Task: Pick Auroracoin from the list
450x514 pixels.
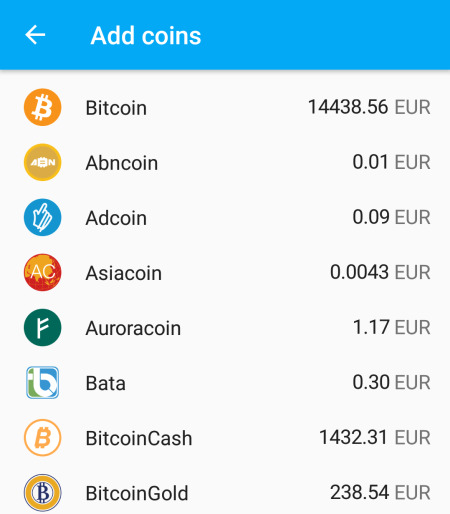Action: click(x=133, y=328)
